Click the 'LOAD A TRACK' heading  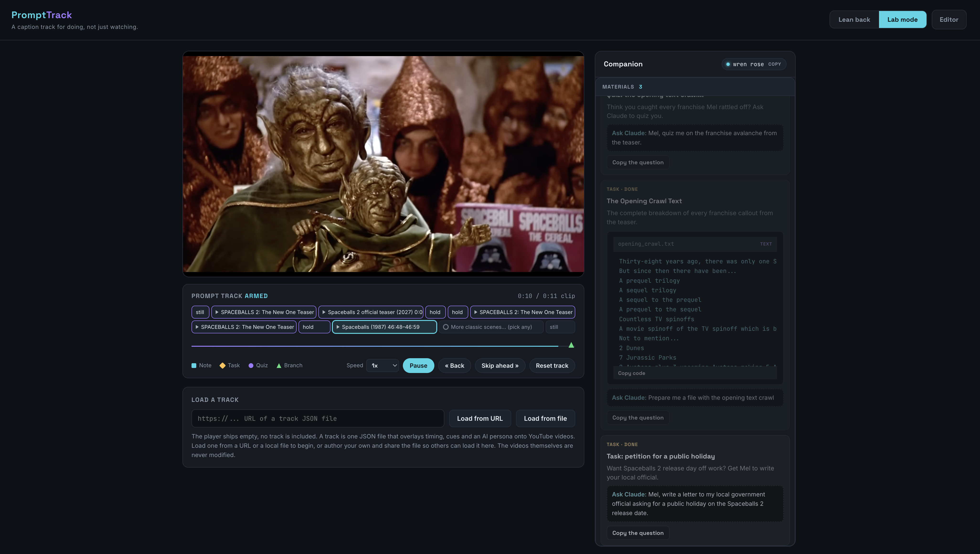coord(215,400)
